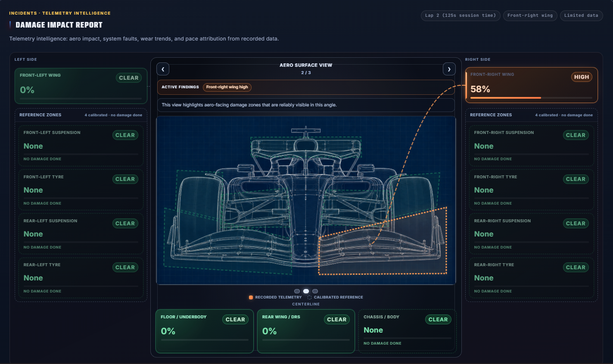Image resolution: width=613 pixels, height=364 pixels.
Task: Open the Rear-Right Tyre reference zone
Action: (531, 278)
